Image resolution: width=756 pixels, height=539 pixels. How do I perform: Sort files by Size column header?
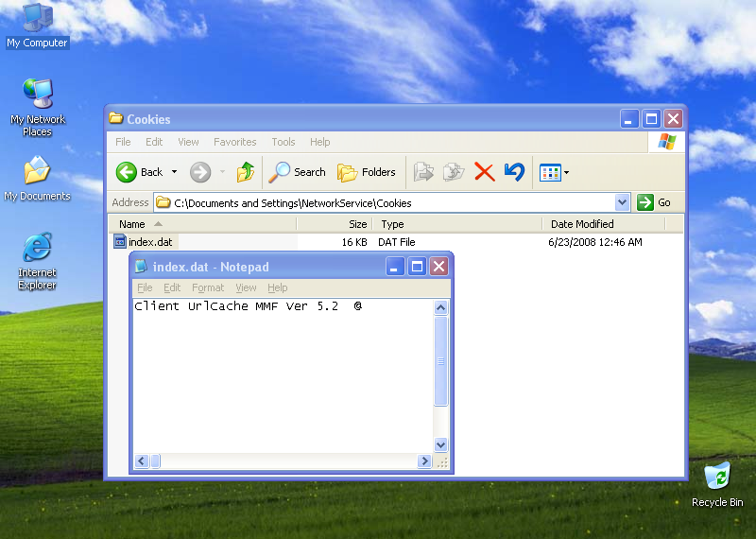tap(335, 224)
